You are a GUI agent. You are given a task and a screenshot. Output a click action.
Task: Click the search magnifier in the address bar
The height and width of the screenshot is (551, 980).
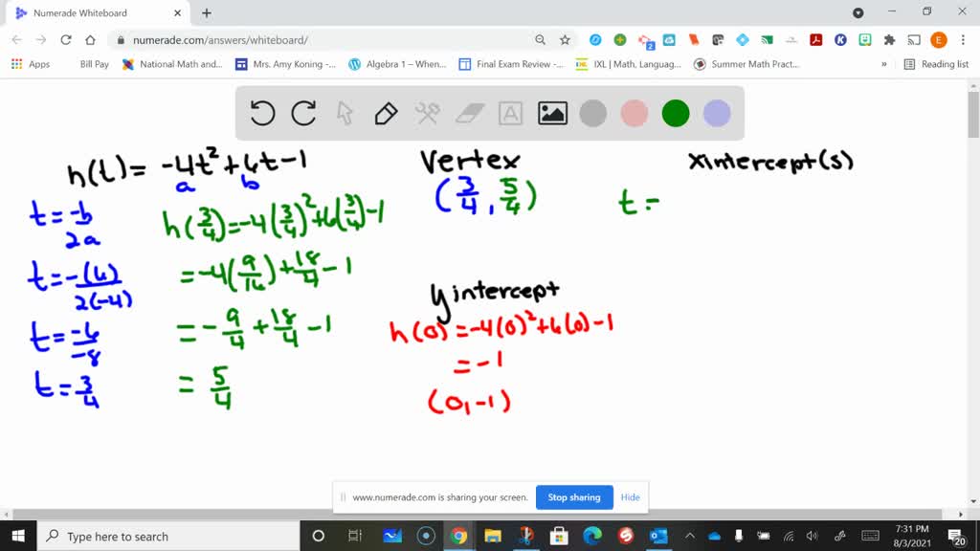point(541,41)
